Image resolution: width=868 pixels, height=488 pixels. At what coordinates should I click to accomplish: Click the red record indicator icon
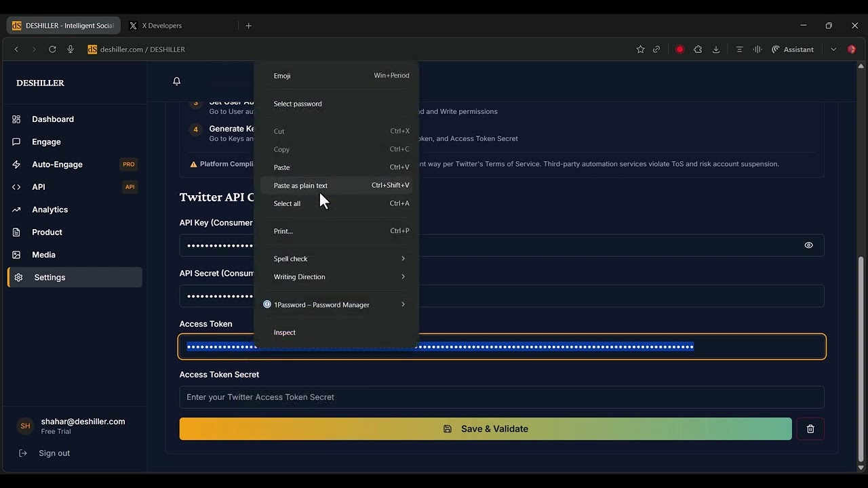pyautogui.click(x=679, y=49)
